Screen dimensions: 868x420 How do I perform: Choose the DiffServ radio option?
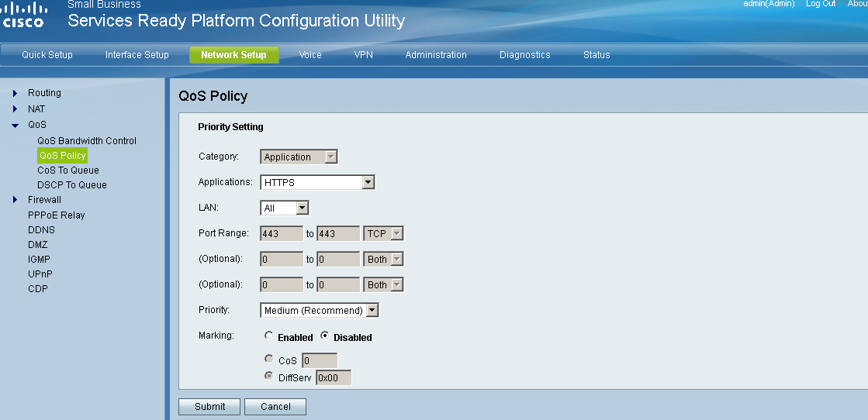pyautogui.click(x=269, y=377)
